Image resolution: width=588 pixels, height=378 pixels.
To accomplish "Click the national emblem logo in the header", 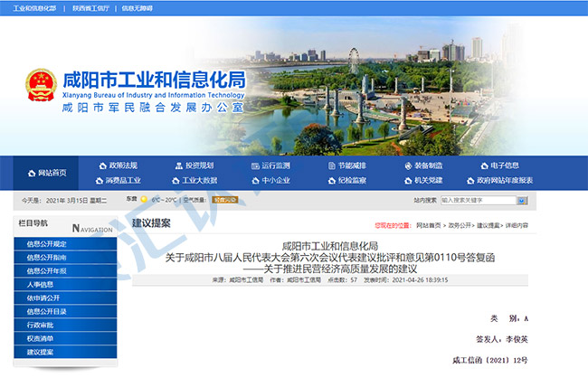I will (x=42, y=85).
